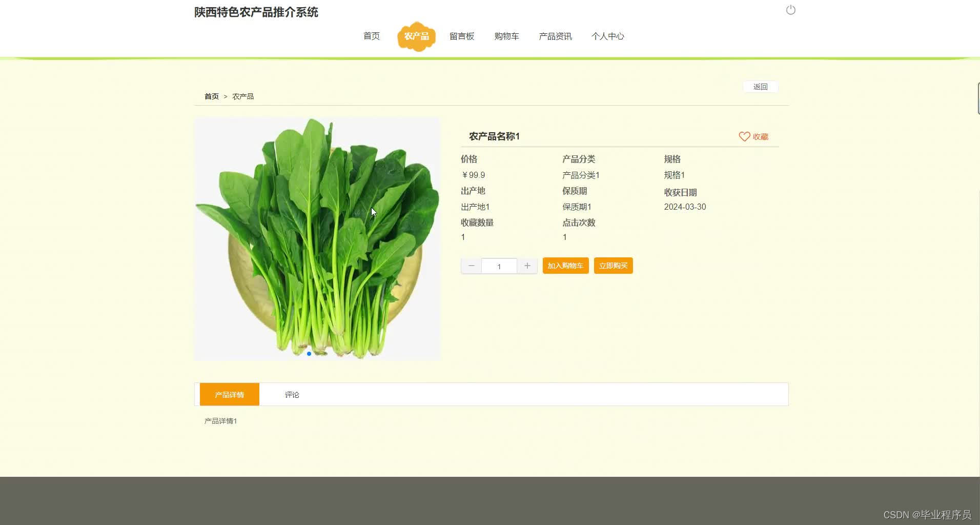The image size is (980, 525).
Task: Click the quantity input field
Action: [x=499, y=266]
